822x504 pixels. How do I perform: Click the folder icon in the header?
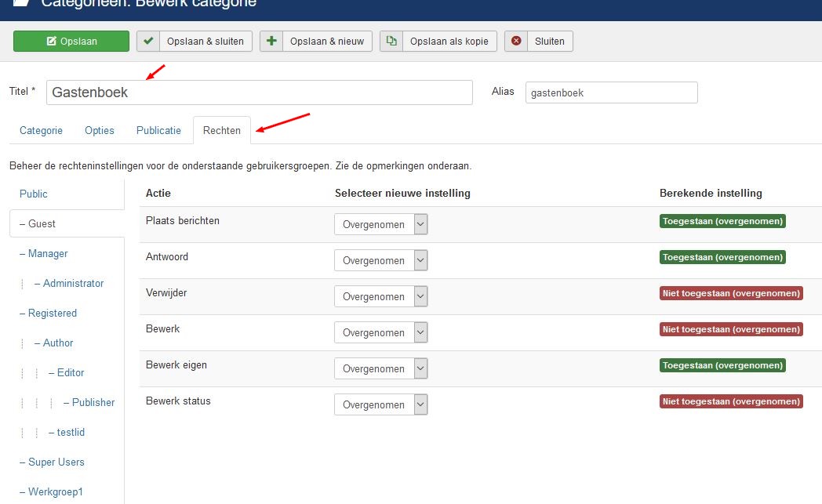click(x=22, y=3)
